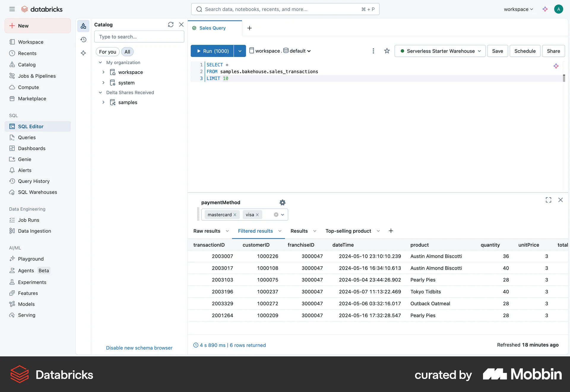The width and height of the screenshot is (570, 392).
Task: Open Compute page
Action: (x=38, y=87)
